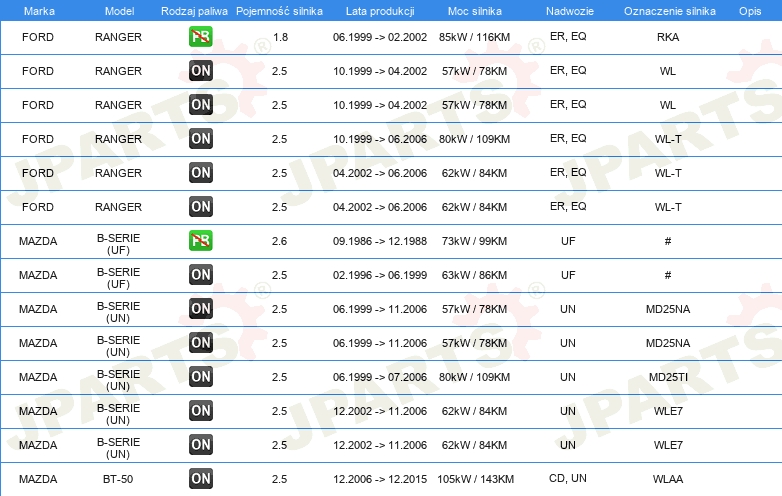The height and width of the screenshot is (496, 782).
Task: Click the PB petrol icon in the Mazda 2.6 row
Action: pos(200,241)
